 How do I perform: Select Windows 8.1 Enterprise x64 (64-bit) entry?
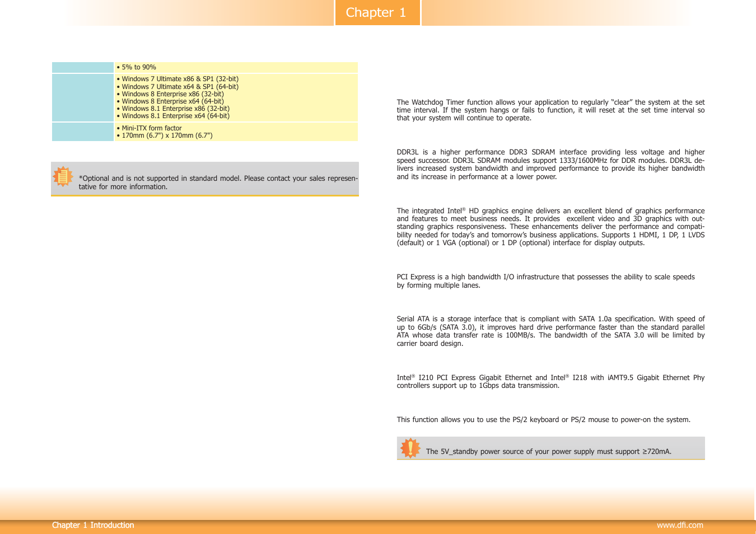[175, 116]
